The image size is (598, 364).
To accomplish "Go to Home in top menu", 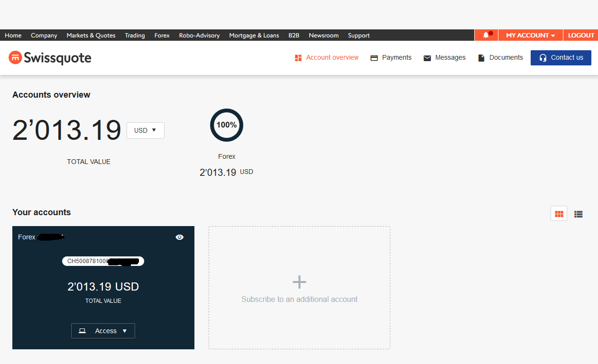I will point(13,35).
